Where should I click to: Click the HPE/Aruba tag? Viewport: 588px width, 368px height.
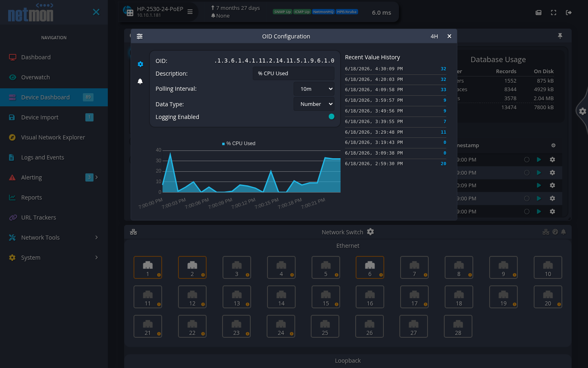[x=347, y=12]
